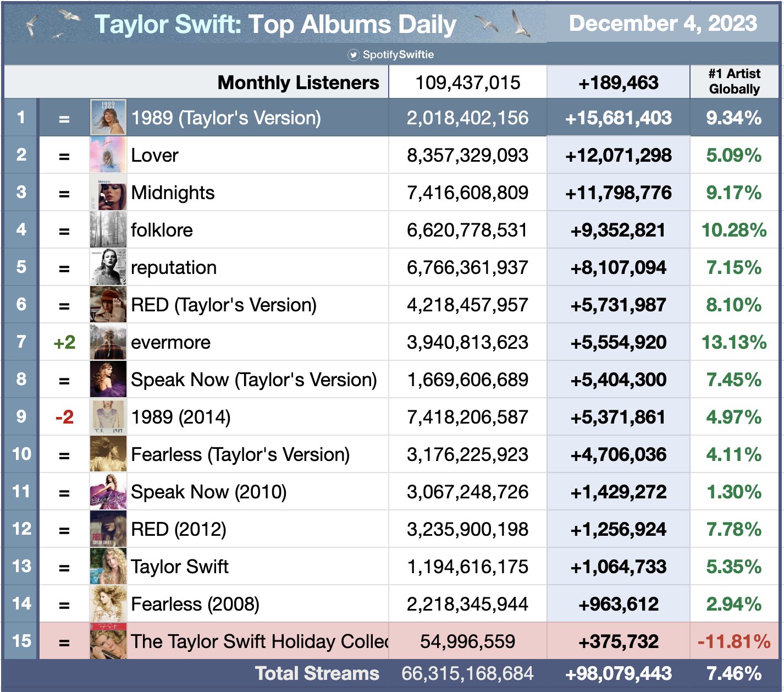Open the 1989 (Taylor's Version) album cover
784x692 pixels.
pos(108,118)
